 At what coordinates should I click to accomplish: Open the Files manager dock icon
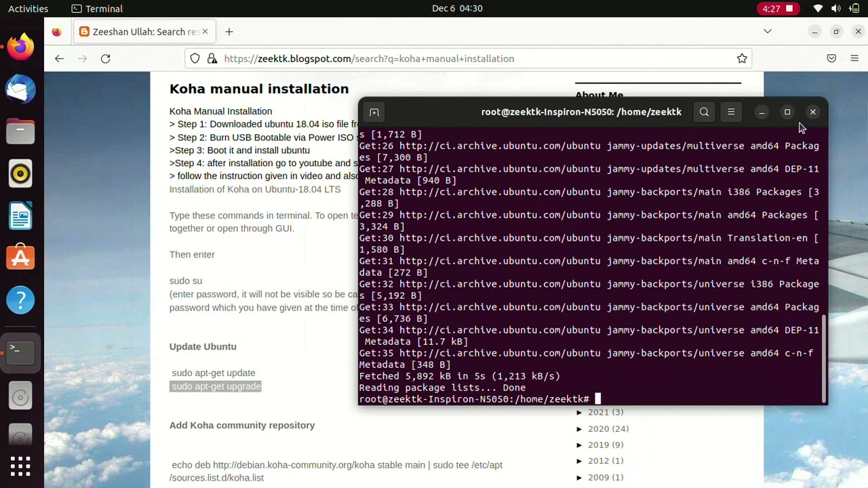coord(20,131)
